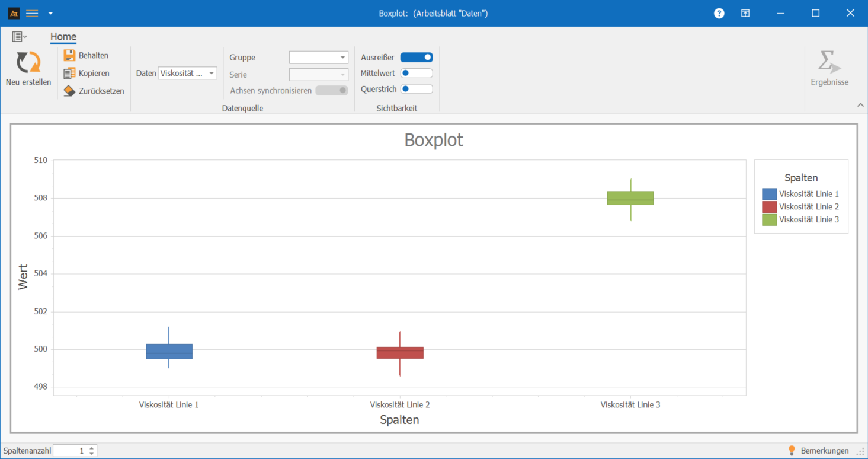
Task: Collapse the ribbon with the chevron
Action: click(x=860, y=105)
